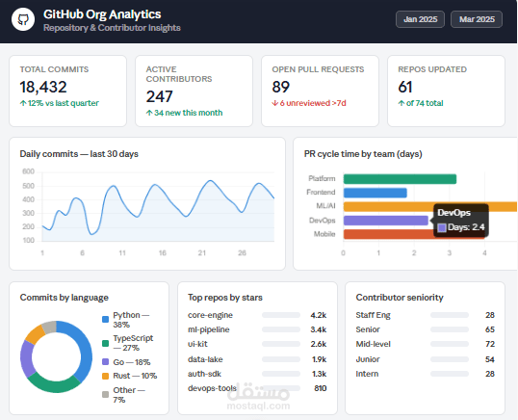
Task: Click the Total Commits value 18,432
Action: coord(43,88)
